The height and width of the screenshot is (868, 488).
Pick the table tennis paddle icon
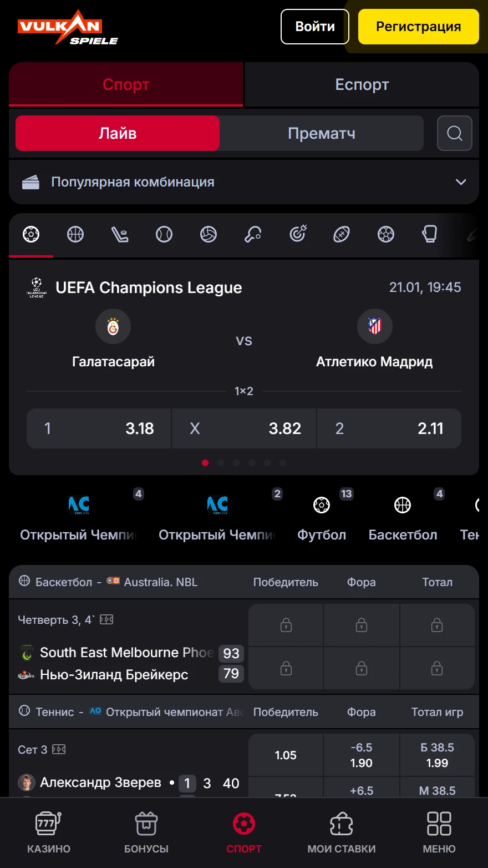tap(253, 235)
